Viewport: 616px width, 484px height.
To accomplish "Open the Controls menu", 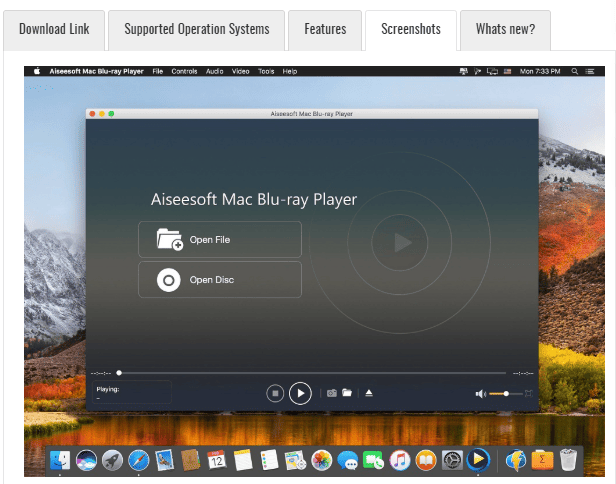I will [x=184, y=71].
